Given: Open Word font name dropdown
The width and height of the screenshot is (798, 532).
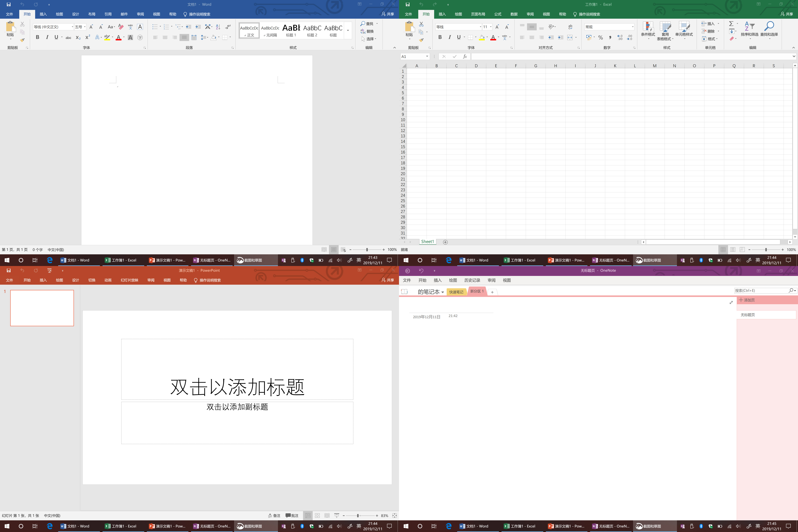Looking at the screenshot, I should point(72,27).
